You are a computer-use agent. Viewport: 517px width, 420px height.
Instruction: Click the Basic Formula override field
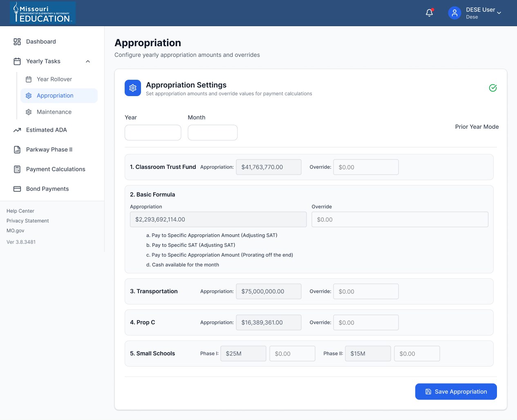400,220
